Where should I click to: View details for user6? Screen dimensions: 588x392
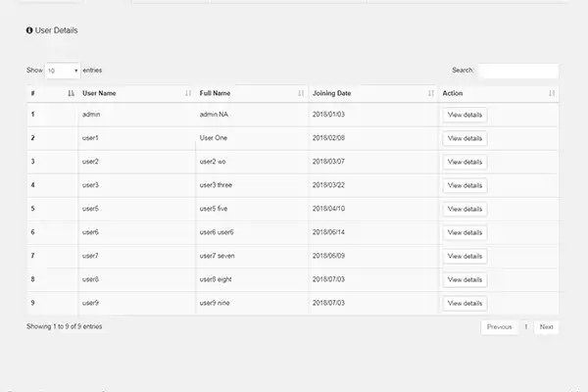[x=465, y=232]
